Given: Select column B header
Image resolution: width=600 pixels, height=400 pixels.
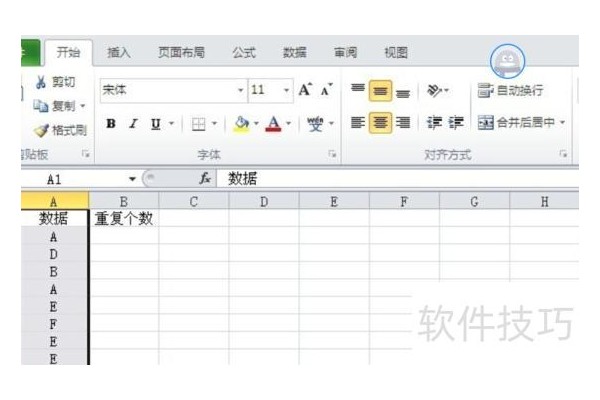Looking at the screenshot, I should point(124,201).
